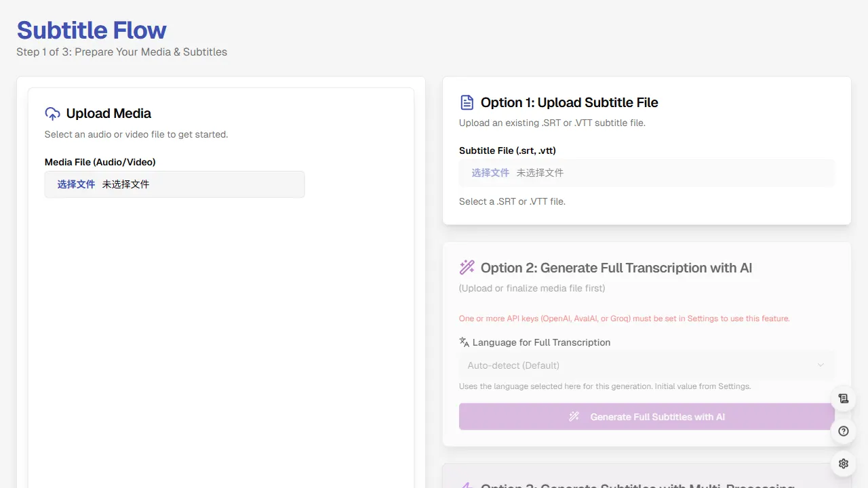Click the Media File (Audio/Video) label
The width and height of the screenshot is (868, 488).
pos(100,162)
